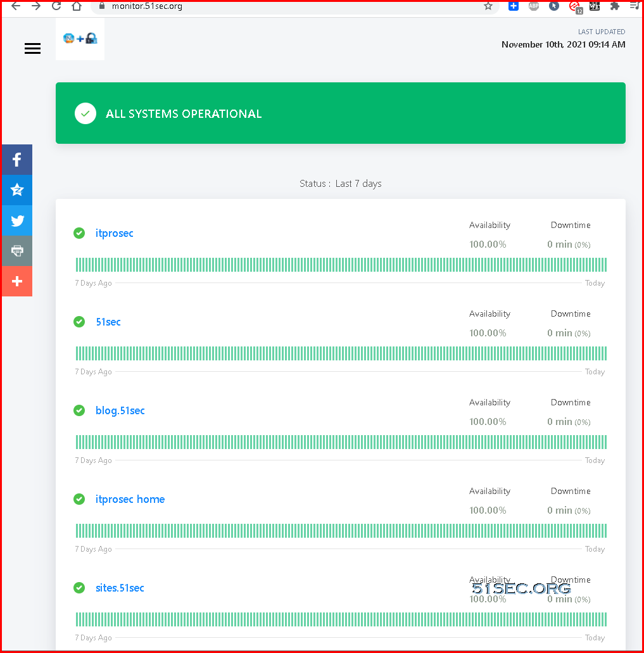Image resolution: width=644 pixels, height=653 pixels.
Task: Click the 'LAST UPDATED' label
Action: click(x=602, y=32)
